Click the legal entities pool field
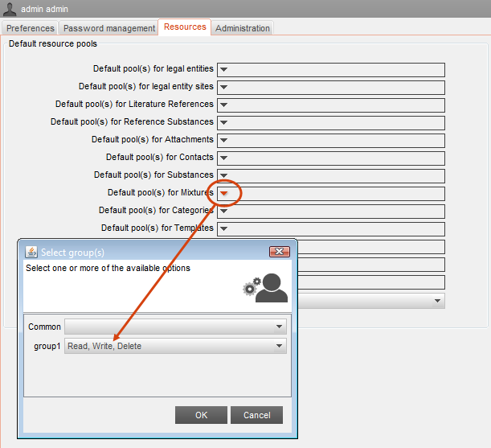This screenshot has width=491, height=448. coord(331,70)
